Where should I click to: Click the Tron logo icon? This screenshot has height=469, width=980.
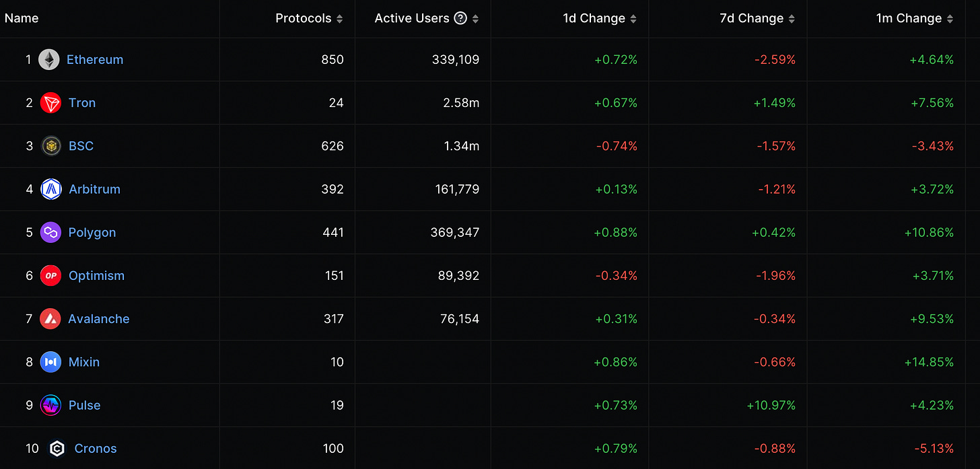pyautogui.click(x=50, y=103)
